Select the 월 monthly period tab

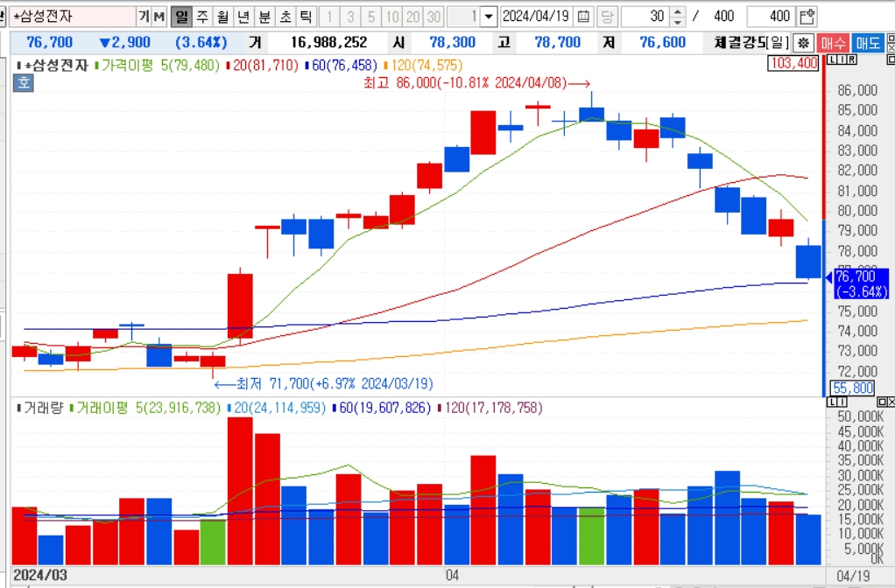click(x=222, y=17)
